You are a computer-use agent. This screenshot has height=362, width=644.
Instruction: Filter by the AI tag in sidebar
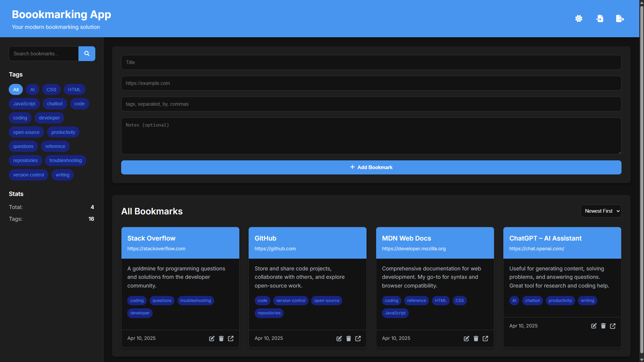(33, 90)
